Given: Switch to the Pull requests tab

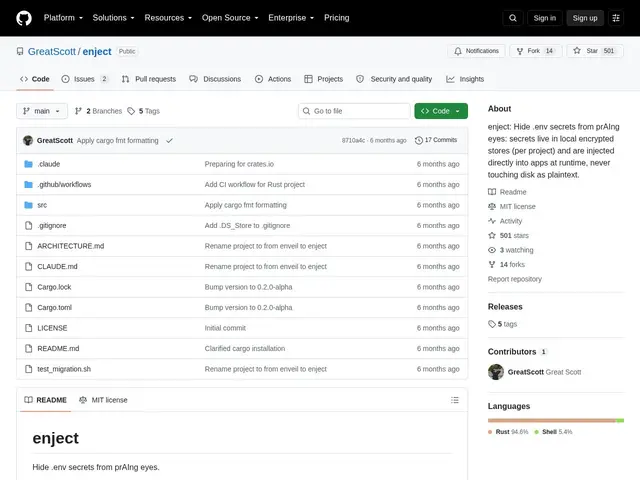Looking at the screenshot, I should (x=149, y=79).
